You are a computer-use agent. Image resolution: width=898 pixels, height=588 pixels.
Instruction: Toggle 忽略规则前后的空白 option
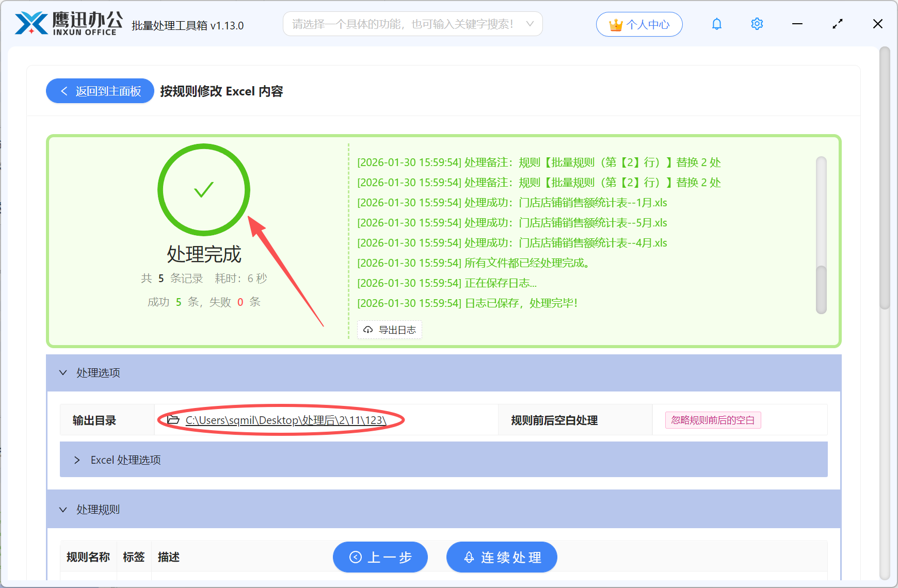click(x=713, y=420)
